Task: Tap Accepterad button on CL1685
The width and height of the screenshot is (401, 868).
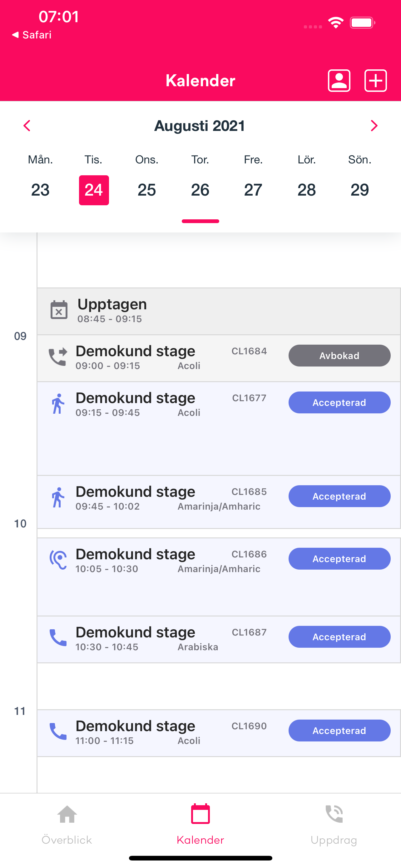Action: click(x=339, y=496)
